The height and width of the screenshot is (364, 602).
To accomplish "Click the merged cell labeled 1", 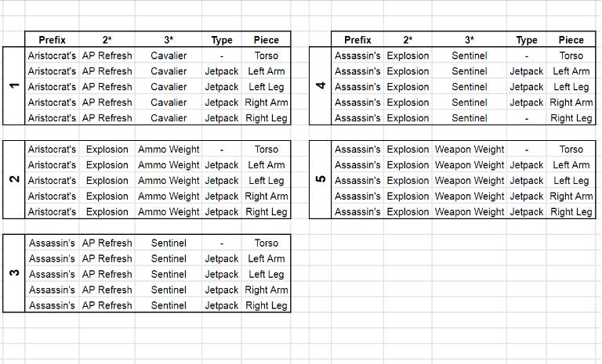I will (14, 86).
